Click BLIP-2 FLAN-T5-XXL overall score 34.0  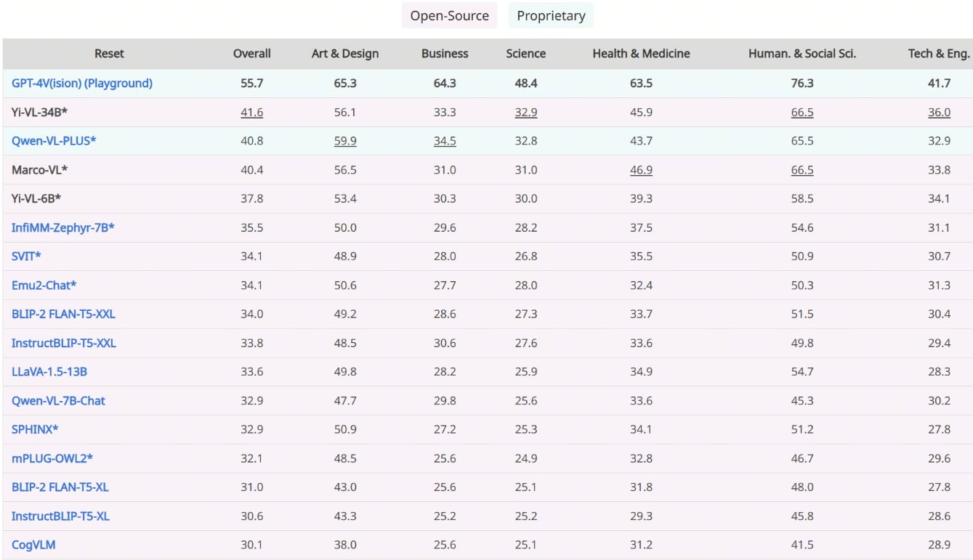point(252,315)
